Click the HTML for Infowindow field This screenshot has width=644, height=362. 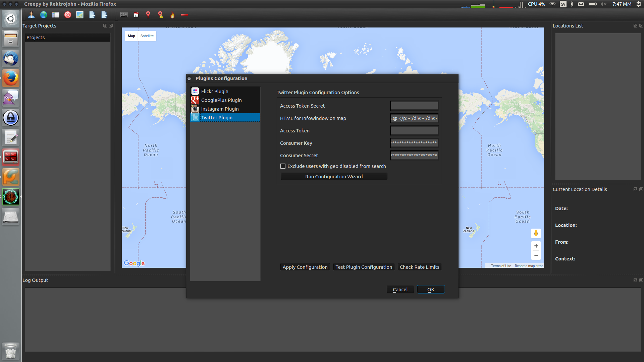pos(414,118)
